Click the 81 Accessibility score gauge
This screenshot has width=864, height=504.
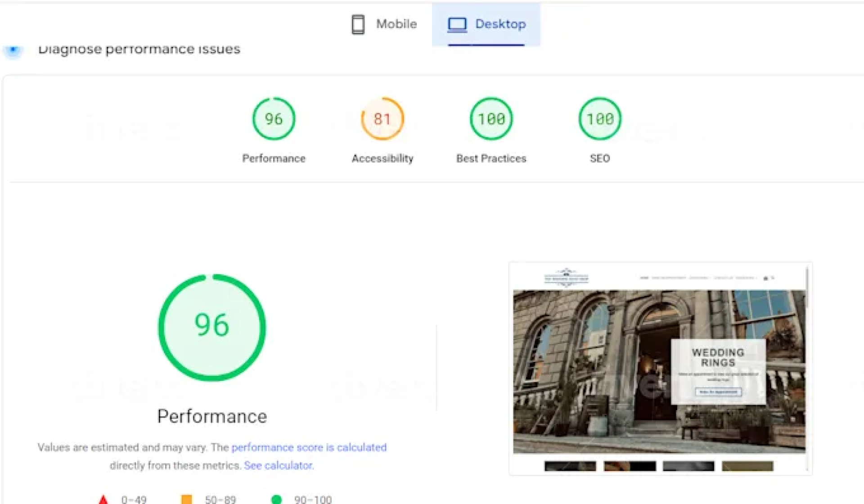382,119
